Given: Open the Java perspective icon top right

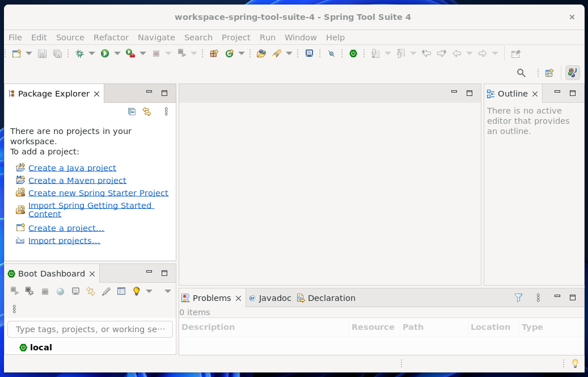Looking at the screenshot, I should click(x=572, y=73).
